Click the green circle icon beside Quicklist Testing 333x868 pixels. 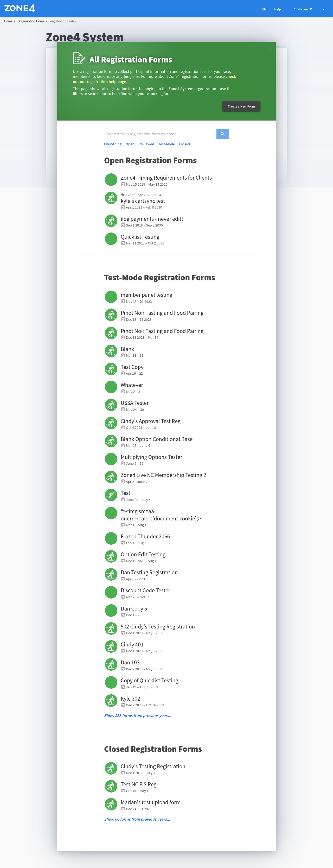111,239
